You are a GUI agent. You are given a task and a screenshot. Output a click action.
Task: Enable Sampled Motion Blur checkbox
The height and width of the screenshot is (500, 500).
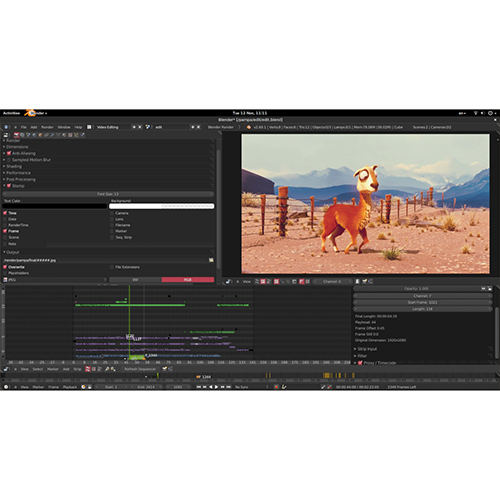9,160
